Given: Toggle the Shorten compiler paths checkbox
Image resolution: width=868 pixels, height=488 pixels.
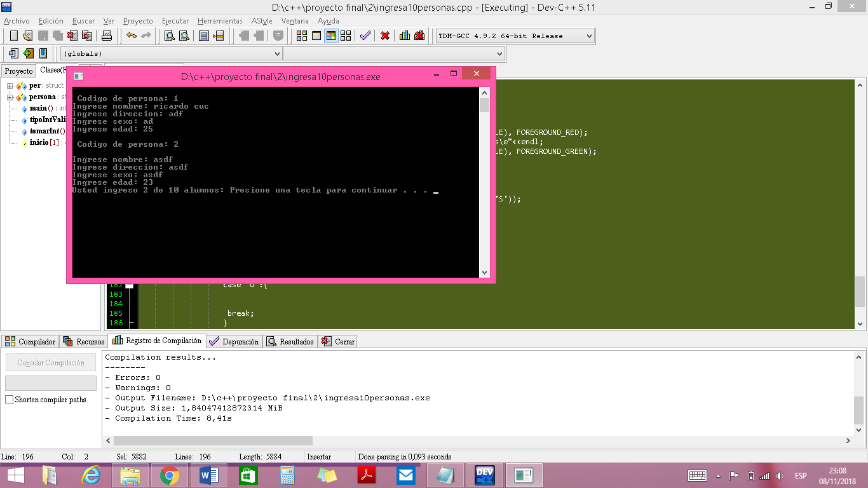Looking at the screenshot, I should tap(9, 400).
